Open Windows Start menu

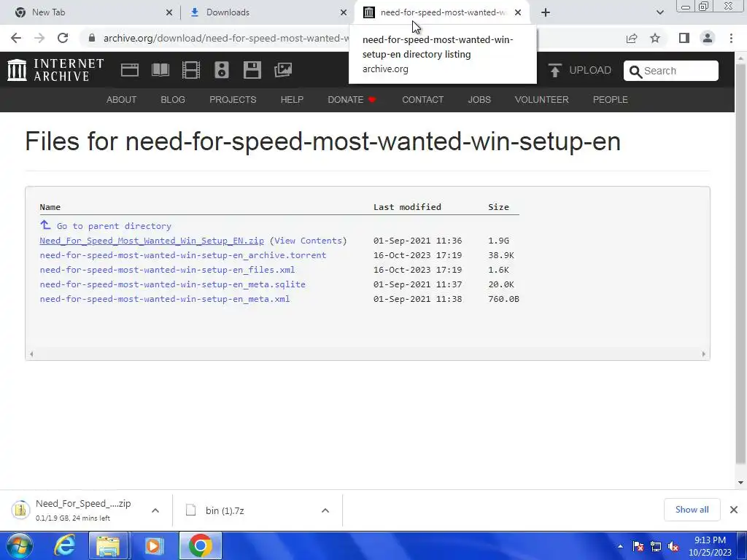(x=19, y=545)
